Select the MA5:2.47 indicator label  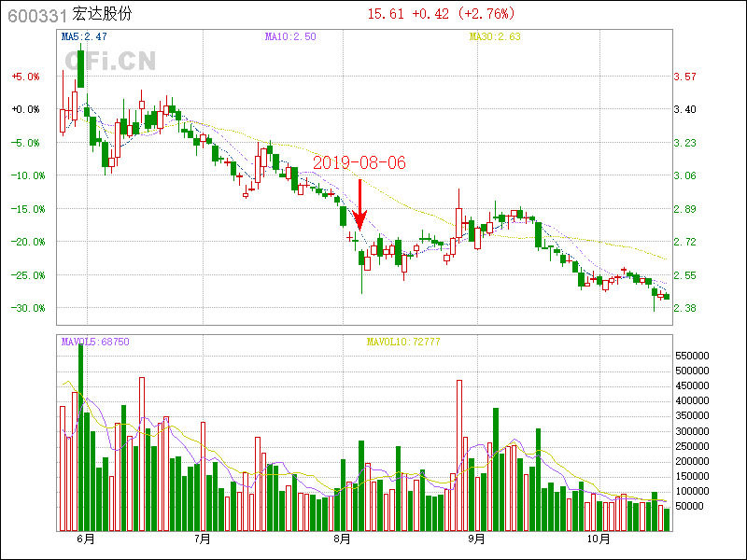point(84,37)
